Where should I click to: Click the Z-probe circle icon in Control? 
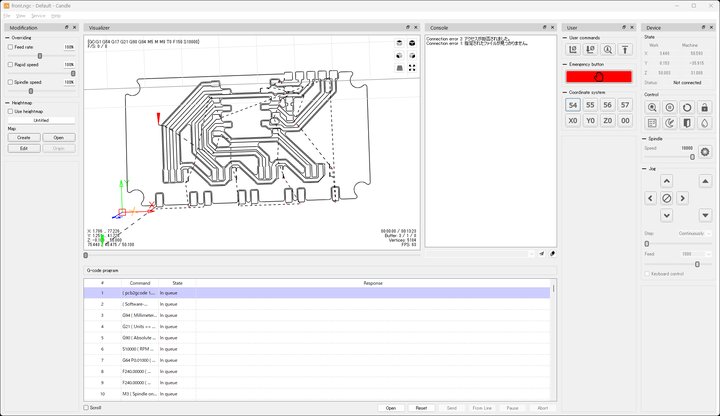point(669,107)
